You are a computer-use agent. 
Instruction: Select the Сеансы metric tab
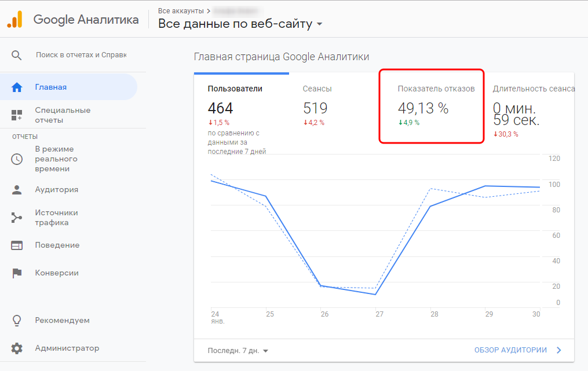(x=317, y=89)
